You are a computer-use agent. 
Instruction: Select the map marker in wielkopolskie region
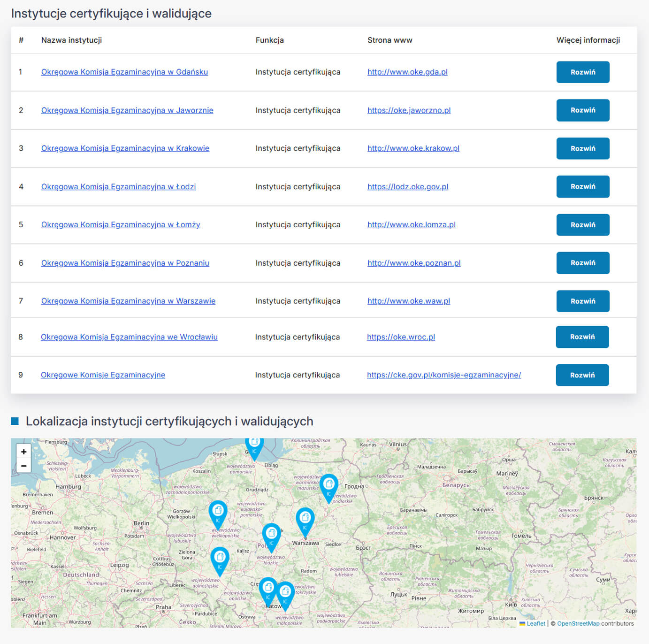coord(218,512)
